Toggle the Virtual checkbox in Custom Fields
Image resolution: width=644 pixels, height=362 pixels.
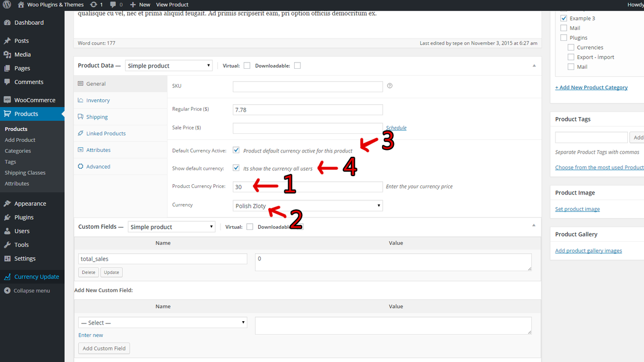coord(250,227)
